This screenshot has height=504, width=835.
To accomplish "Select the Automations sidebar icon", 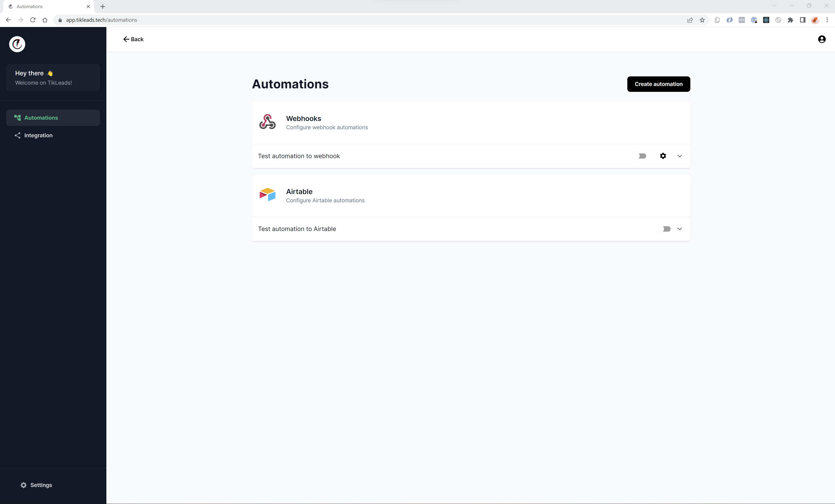I will coord(18,118).
